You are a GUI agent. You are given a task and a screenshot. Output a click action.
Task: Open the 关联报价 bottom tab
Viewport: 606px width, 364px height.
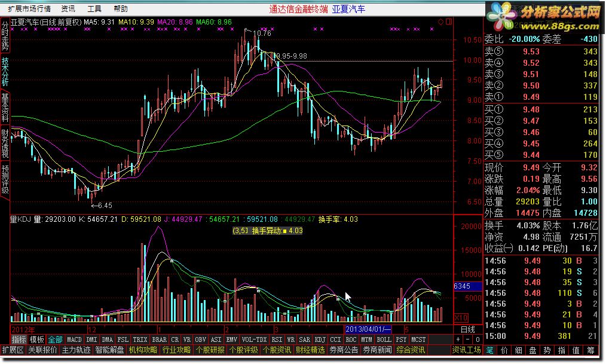coord(43,350)
